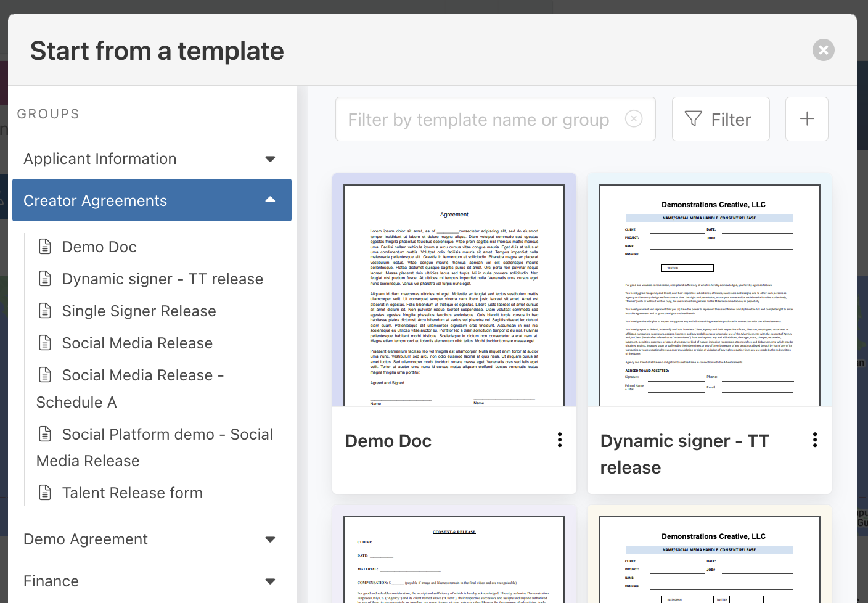Expand the Demo Agreement group arrow

click(270, 539)
